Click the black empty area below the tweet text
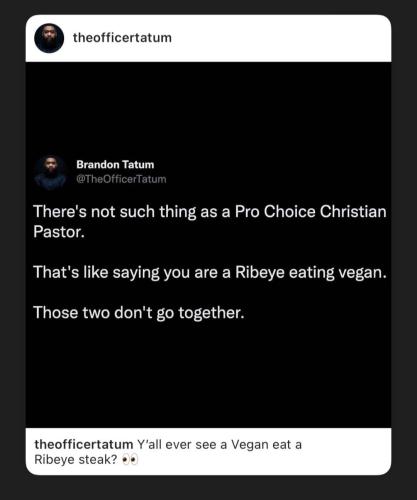The height and width of the screenshot is (500, 417). [x=208, y=375]
